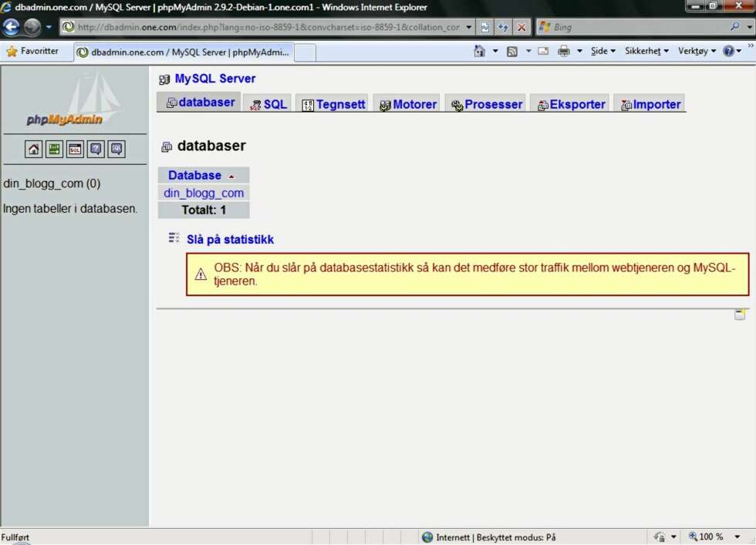Switch to the databaser tab
Screen dimensions: 756x545
coord(200,103)
